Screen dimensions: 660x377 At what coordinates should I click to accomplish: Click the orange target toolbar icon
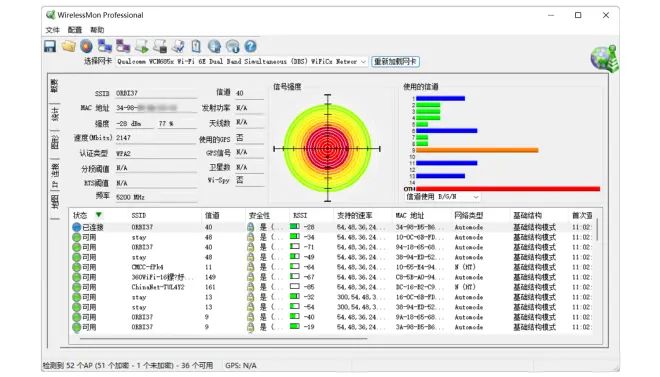click(x=86, y=46)
